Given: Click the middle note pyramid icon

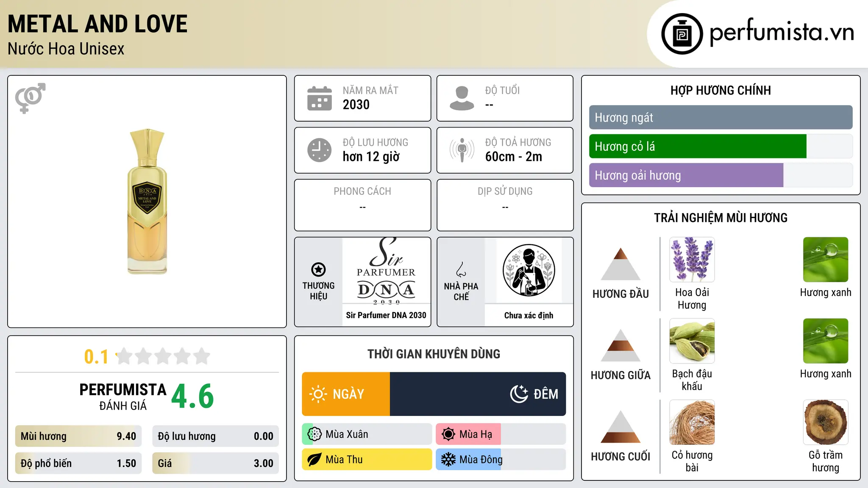Looking at the screenshot, I should [620, 345].
